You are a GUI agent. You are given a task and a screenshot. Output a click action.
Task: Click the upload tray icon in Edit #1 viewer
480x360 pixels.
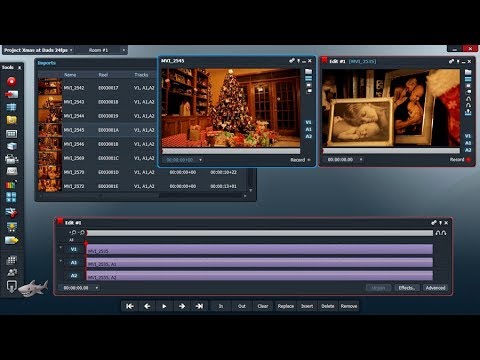pos(468,112)
